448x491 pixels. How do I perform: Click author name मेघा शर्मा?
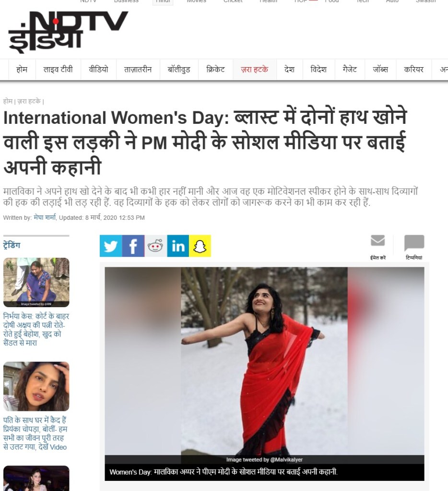[45, 217]
